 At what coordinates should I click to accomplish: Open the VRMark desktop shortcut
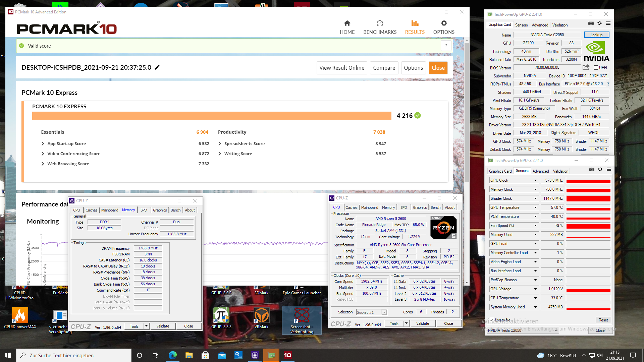pyautogui.click(x=261, y=318)
